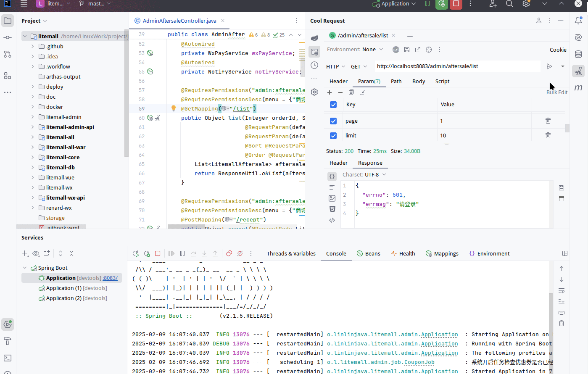Open the HTTP protocol dropdown
This screenshot has width=588, height=374.
click(336, 66)
